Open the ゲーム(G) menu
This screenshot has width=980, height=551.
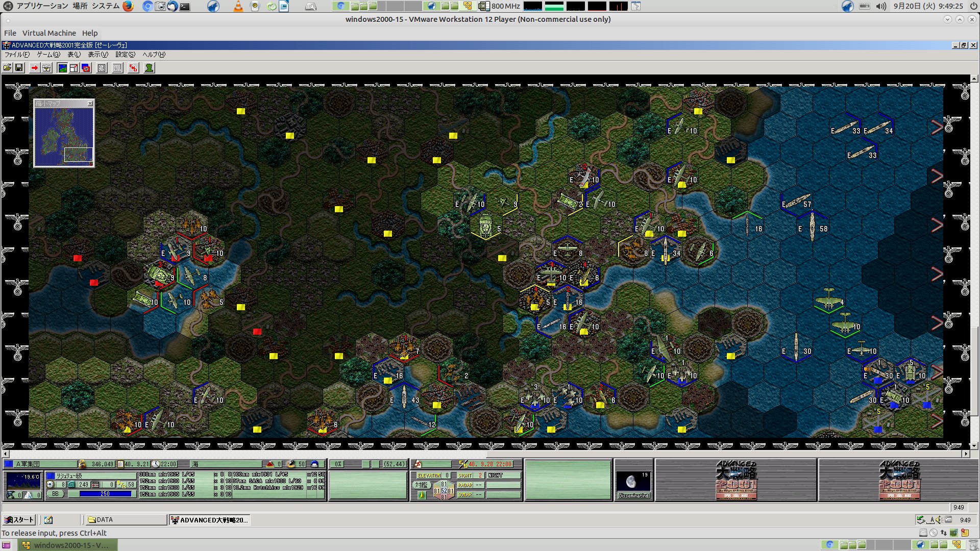(x=48, y=55)
